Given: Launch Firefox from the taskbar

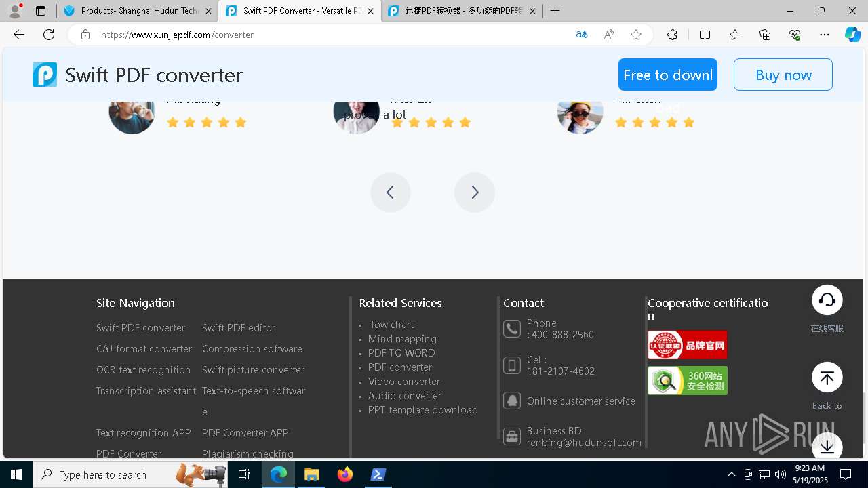Looking at the screenshot, I should tap(345, 474).
